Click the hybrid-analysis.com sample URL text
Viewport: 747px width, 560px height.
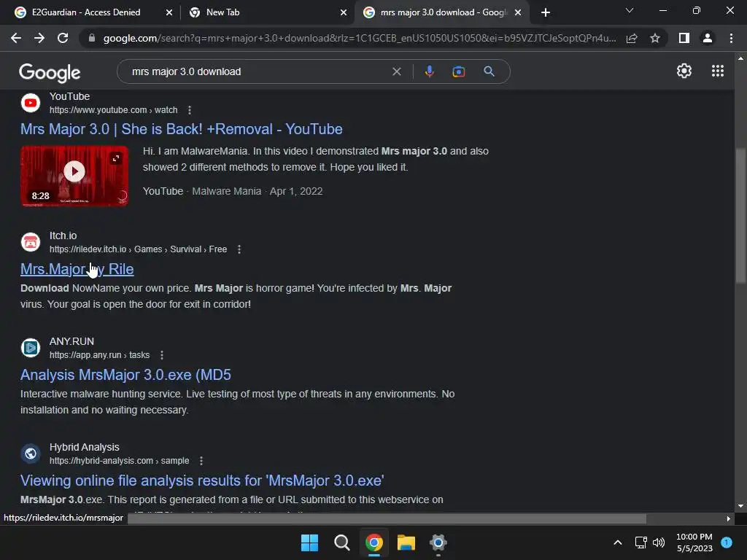pos(119,461)
